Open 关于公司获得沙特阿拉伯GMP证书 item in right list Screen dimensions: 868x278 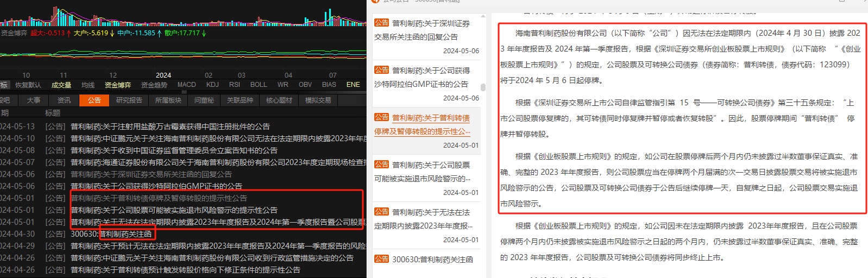[426, 84]
